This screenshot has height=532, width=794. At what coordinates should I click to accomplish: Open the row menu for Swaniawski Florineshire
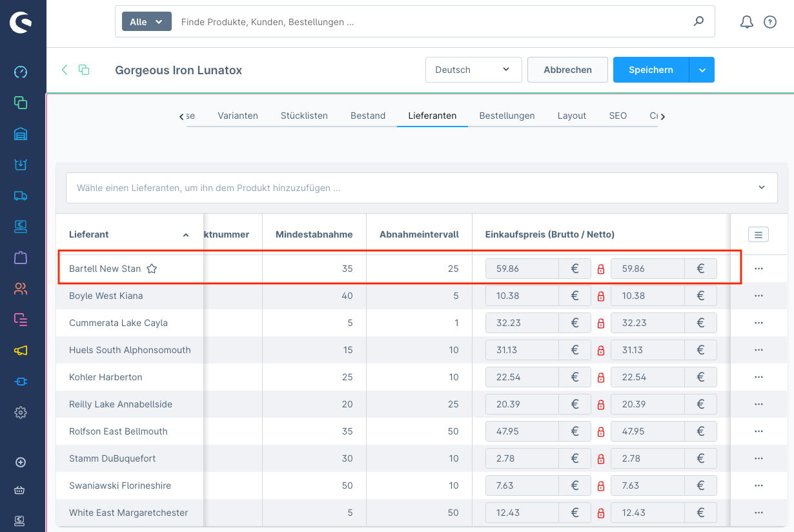[x=758, y=486]
